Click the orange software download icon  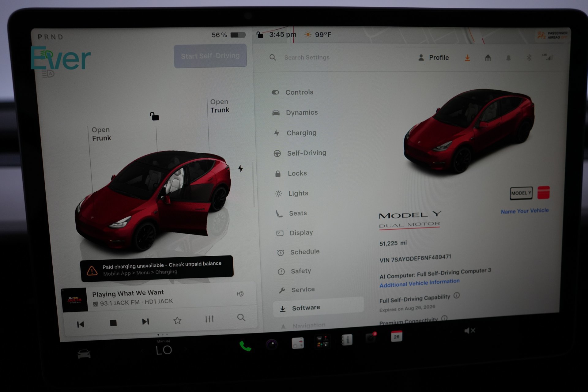pos(467,58)
